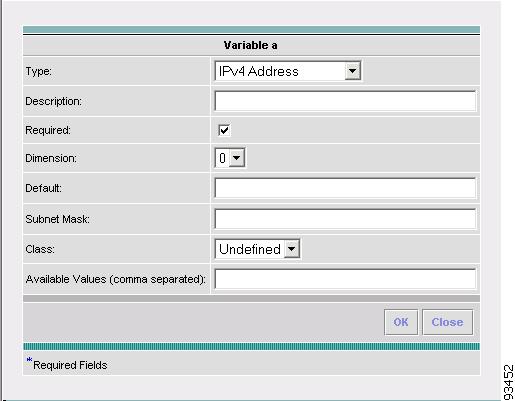This screenshot has height=401, width=515.
Task: Click the Subnet Mask: label
Action: click(x=57, y=219)
